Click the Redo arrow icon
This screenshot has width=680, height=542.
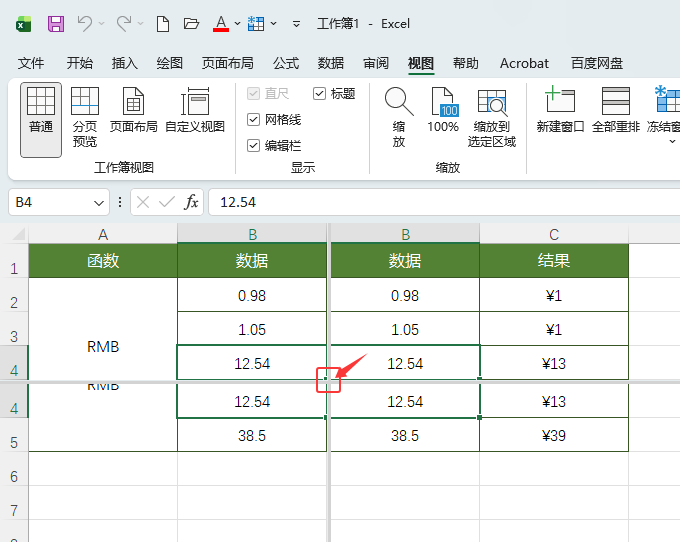click(x=124, y=23)
